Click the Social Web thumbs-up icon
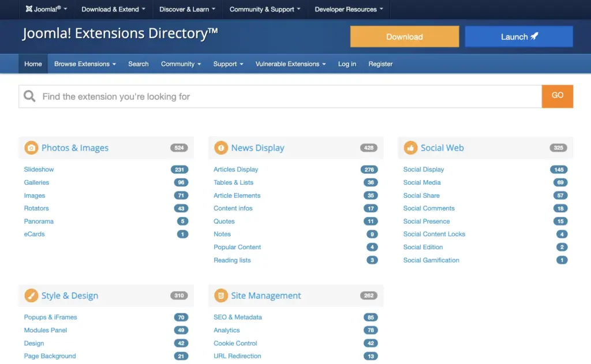Screen dimensions: 591x364 410,148
